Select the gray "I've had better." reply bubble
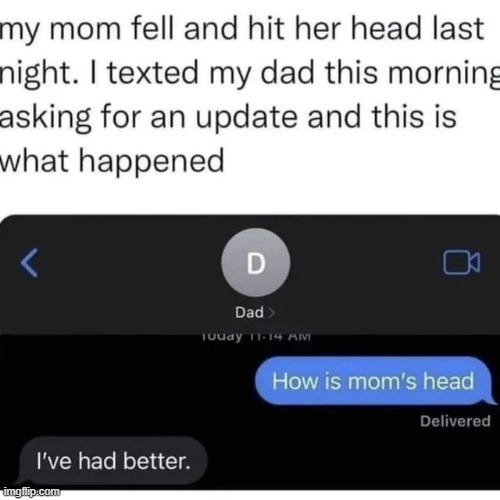 (112, 461)
